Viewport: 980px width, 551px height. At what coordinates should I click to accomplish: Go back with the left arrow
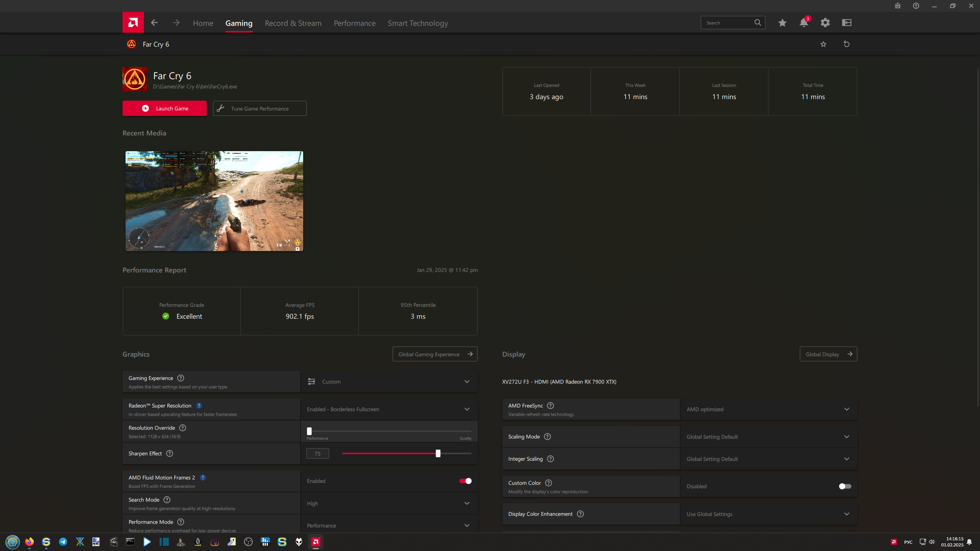coord(154,23)
